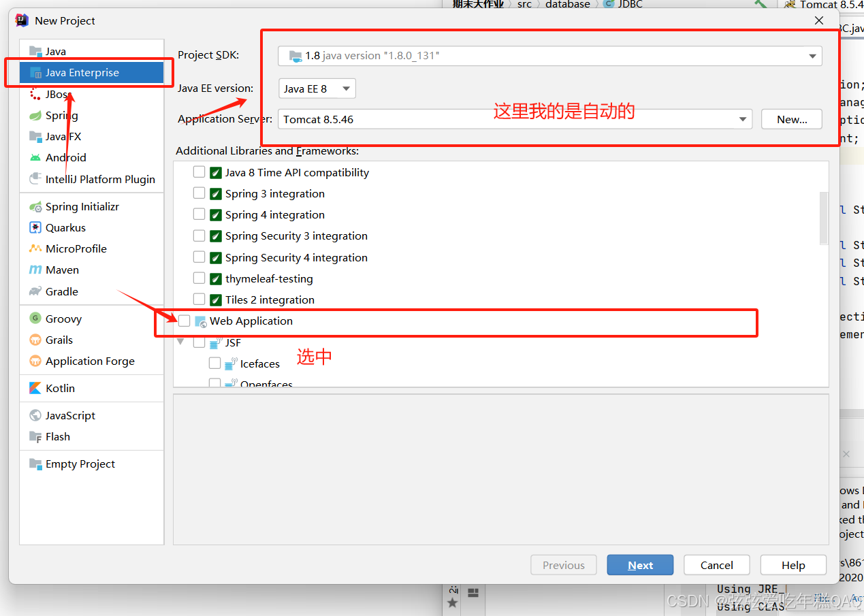Choose the MicroProfile icon

35,249
